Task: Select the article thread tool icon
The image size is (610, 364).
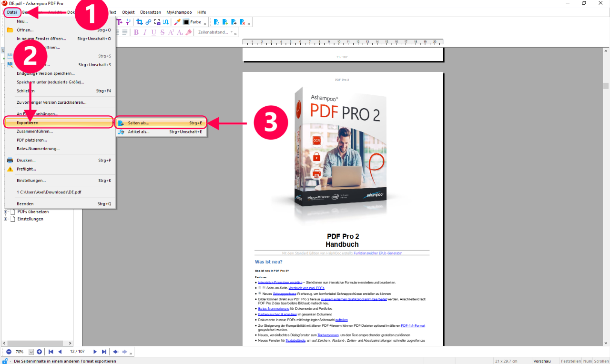Action: coord(166,22)
